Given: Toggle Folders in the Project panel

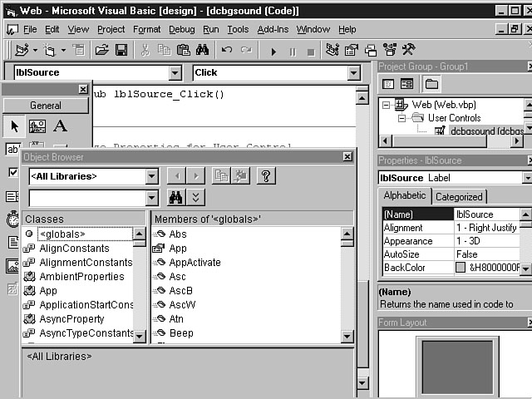Looking at the screenshot, I should pyautogui.click(x=431, y=84).
